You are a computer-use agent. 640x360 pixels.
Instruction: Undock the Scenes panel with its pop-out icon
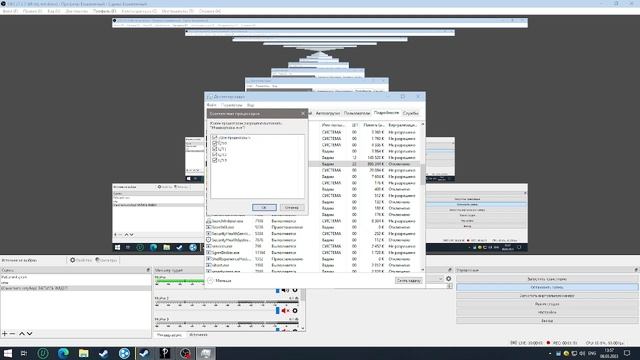148,270
